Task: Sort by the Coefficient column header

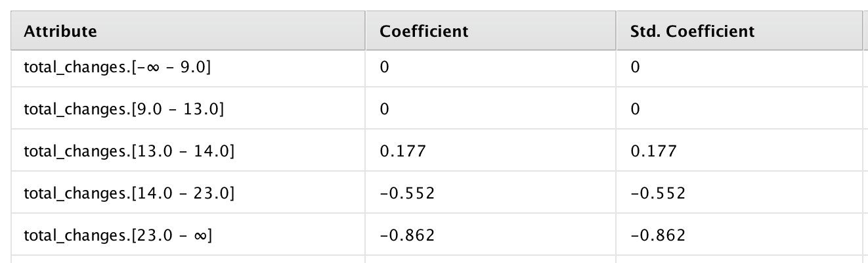Action: tap(491, 30)
